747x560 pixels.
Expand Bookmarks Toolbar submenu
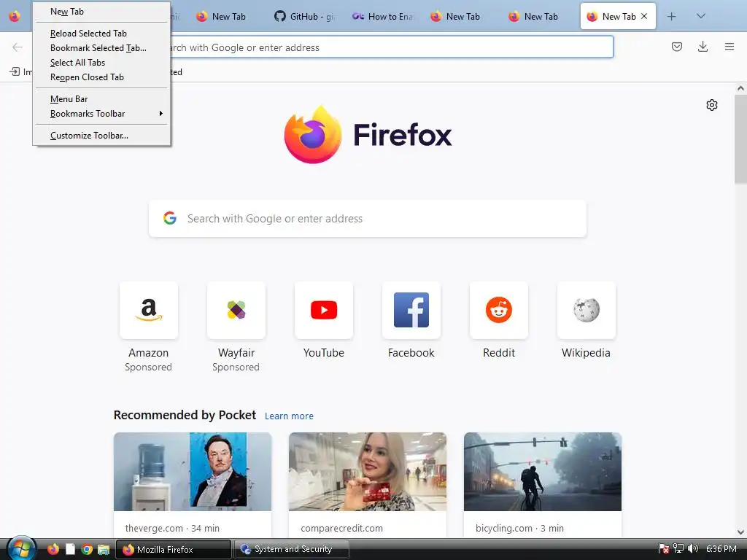click(101, 114)
